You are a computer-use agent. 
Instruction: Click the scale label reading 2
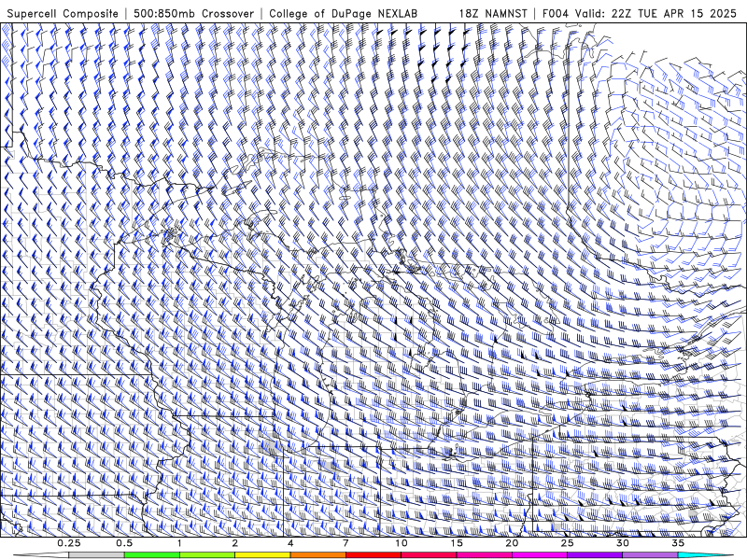click(235, 543)
